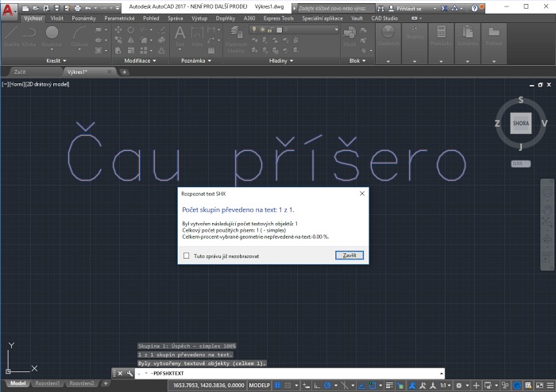Image resolution: width=556 pixels, height=392 pixels.
Task: Expand the Kreslit panel dropdown
Action: [56, 60]
